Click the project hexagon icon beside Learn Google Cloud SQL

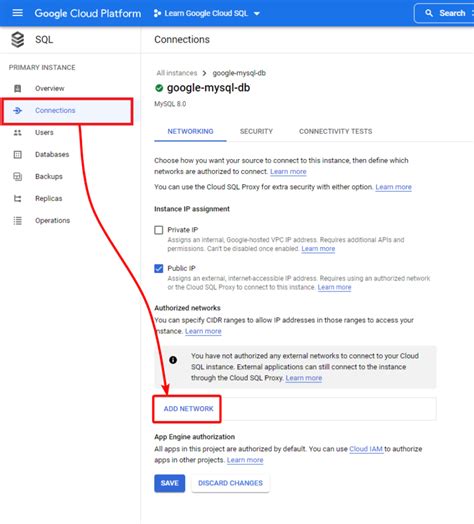pyautogui.click(x=157, y=13)
